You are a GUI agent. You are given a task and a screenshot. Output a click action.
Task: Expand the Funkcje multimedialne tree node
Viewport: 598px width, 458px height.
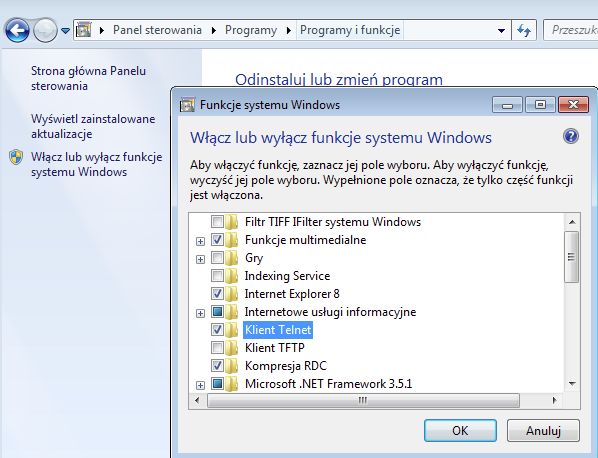[200, 241]
